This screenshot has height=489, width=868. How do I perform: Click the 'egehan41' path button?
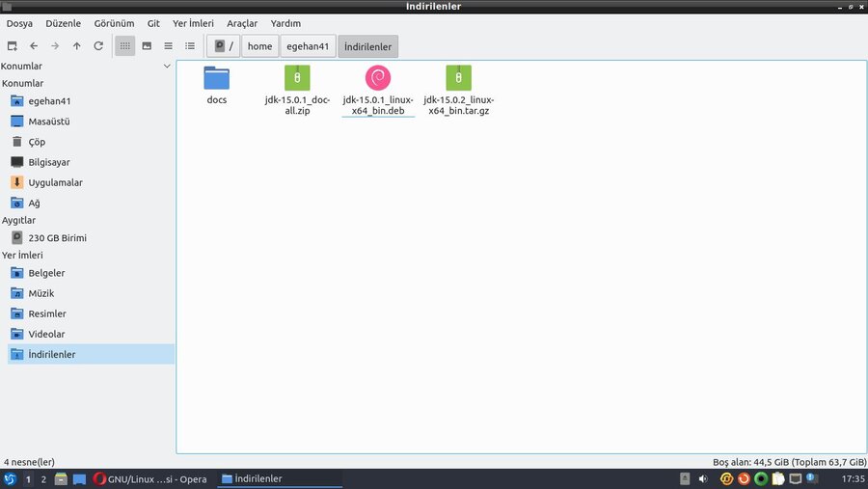click(308, 46)
